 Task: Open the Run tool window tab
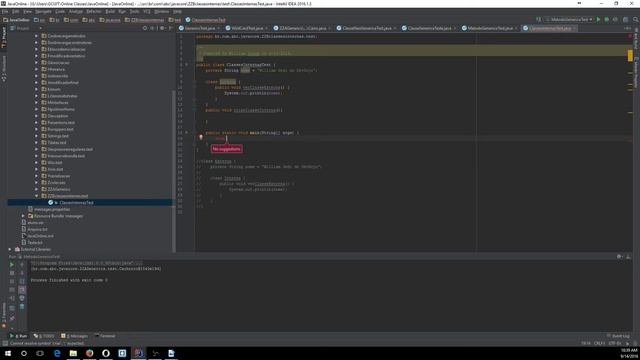point(19,336)
